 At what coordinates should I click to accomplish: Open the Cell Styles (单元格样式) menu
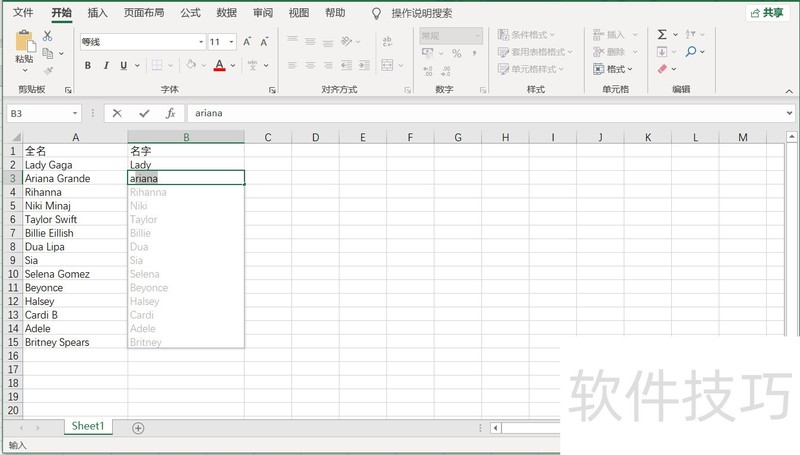pyautogui.click(x=531, y=69)
